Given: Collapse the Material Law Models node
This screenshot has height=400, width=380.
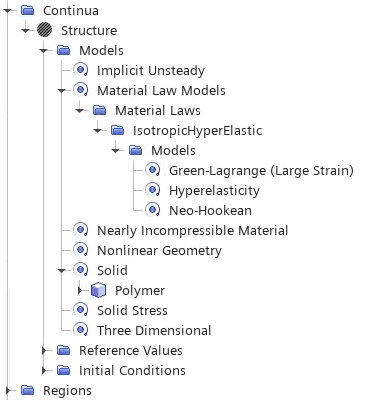Looking at the screenshot, I should point(62,91).
